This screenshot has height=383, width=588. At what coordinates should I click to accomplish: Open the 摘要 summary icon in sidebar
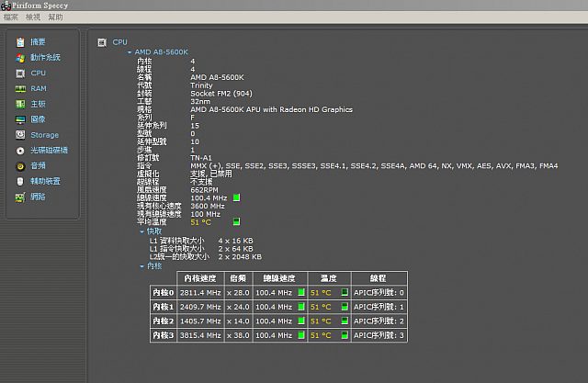click(20, 42)
